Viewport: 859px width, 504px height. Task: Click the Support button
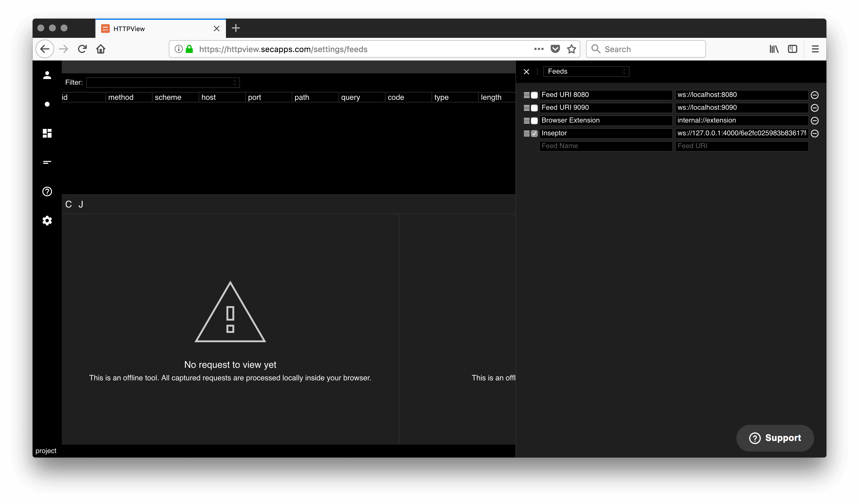pos(775,438)
